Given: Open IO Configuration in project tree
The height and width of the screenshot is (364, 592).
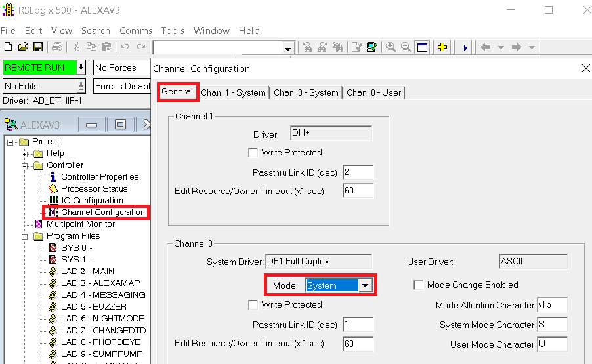Looking at the screenshot, I should [92, 200].
